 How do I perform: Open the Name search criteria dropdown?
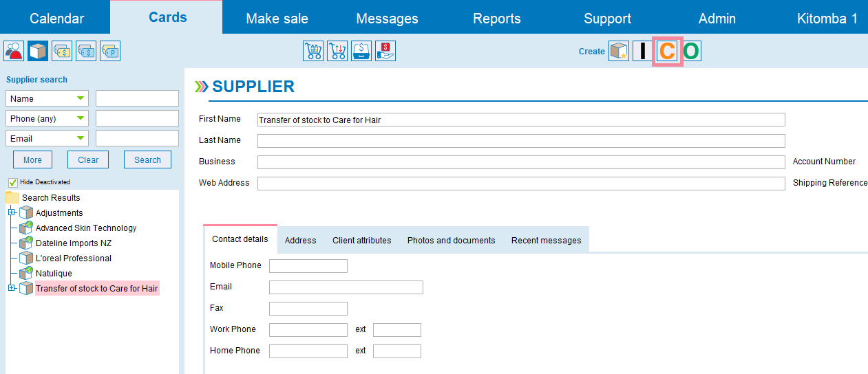coord(47,98)
